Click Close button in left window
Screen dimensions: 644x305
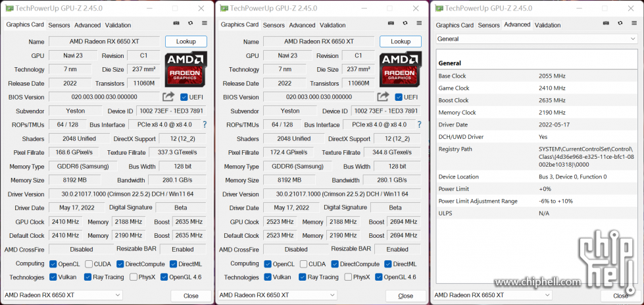click(x=191, y=296)
